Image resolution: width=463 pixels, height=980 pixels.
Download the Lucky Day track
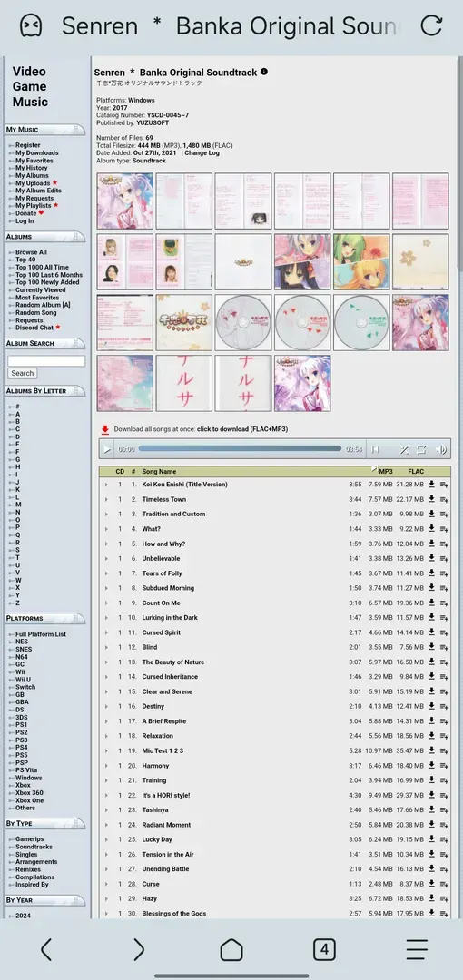coord(432,839)
